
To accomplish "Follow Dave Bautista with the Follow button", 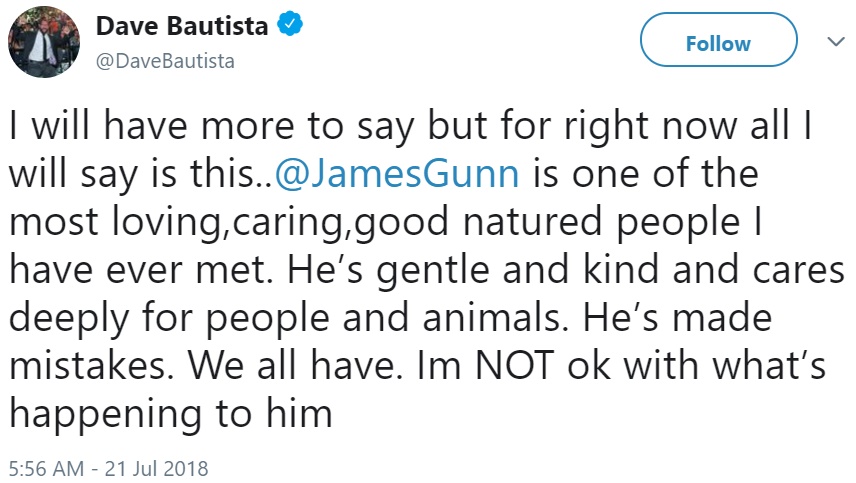I will 718,40.
